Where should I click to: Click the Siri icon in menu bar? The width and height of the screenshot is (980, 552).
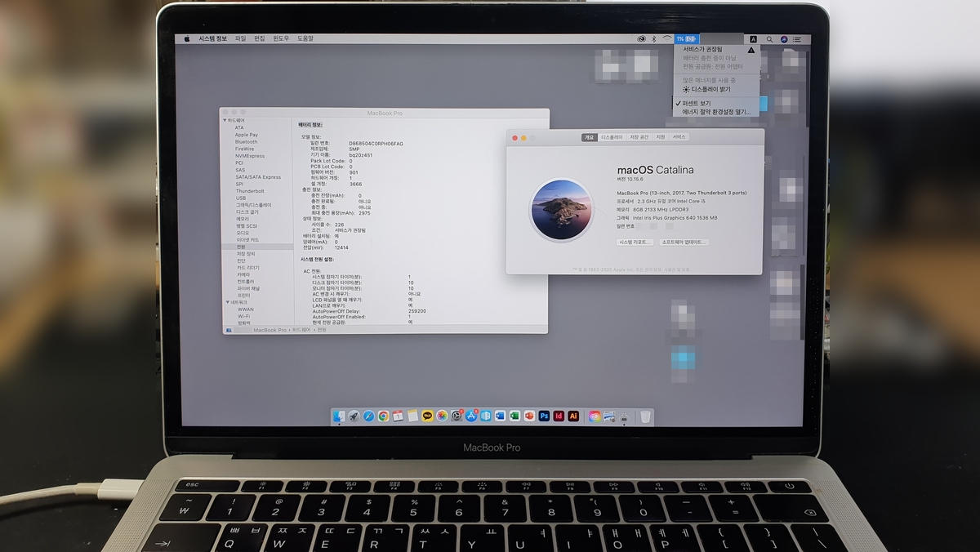(x=784, y=39)
